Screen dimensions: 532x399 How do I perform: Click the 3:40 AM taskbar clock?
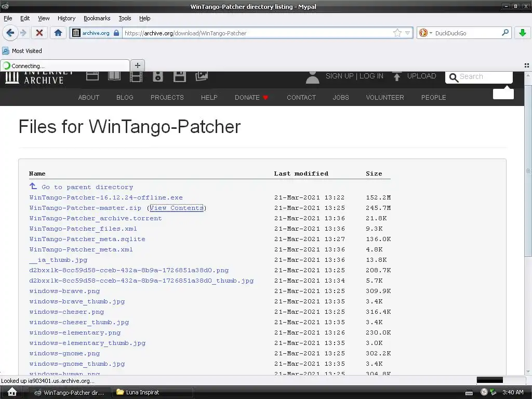(513, 392)
